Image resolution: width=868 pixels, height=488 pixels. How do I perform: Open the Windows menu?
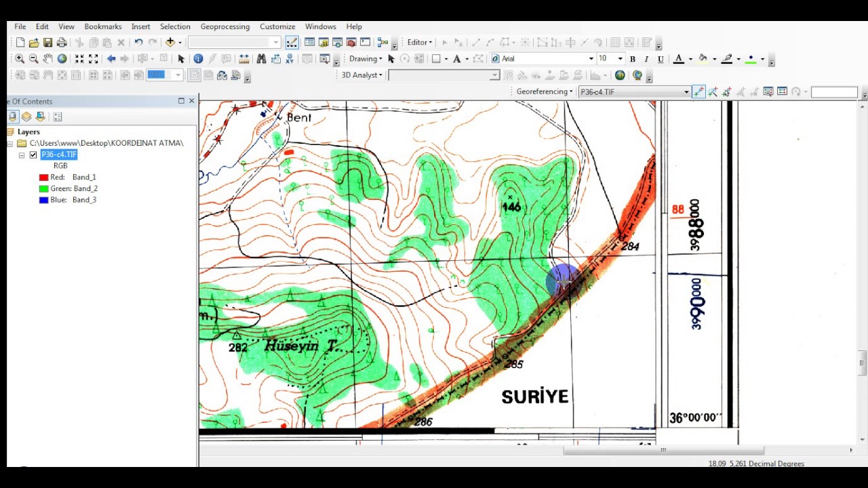[x=321, y=26]
